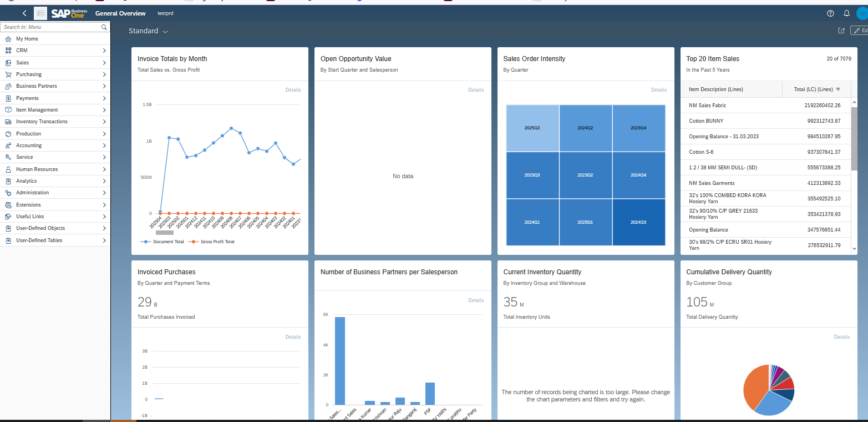868x422 pixels.
Task: Click the magnifier icon in menu search
Action: 104,27
